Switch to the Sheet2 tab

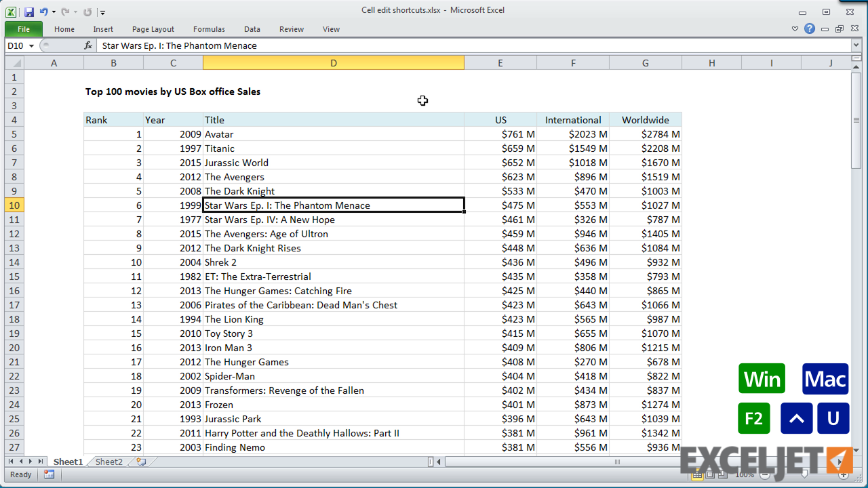pyautogui.click(x=109, y=462)
